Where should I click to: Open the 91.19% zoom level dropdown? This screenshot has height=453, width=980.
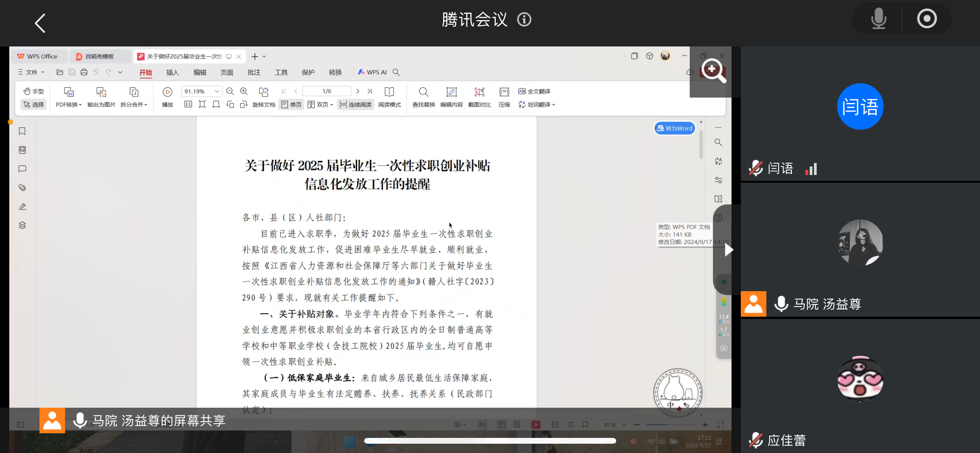click(x=217, y=91)
